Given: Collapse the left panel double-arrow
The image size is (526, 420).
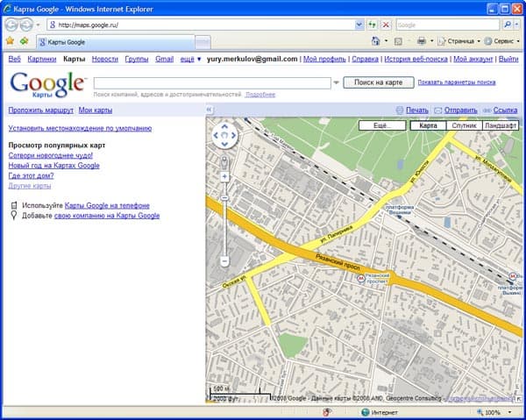Looking at the screenshot, I should 209,110.
